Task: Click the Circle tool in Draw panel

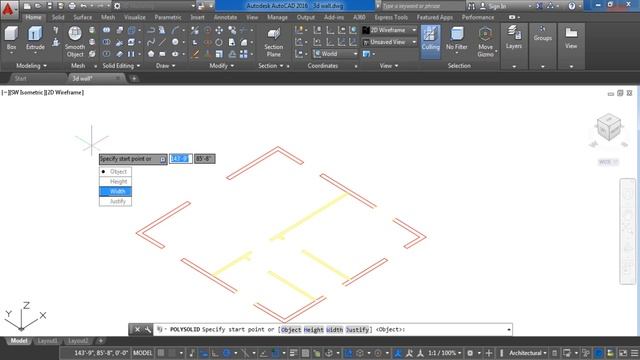Action: (175, 42)
